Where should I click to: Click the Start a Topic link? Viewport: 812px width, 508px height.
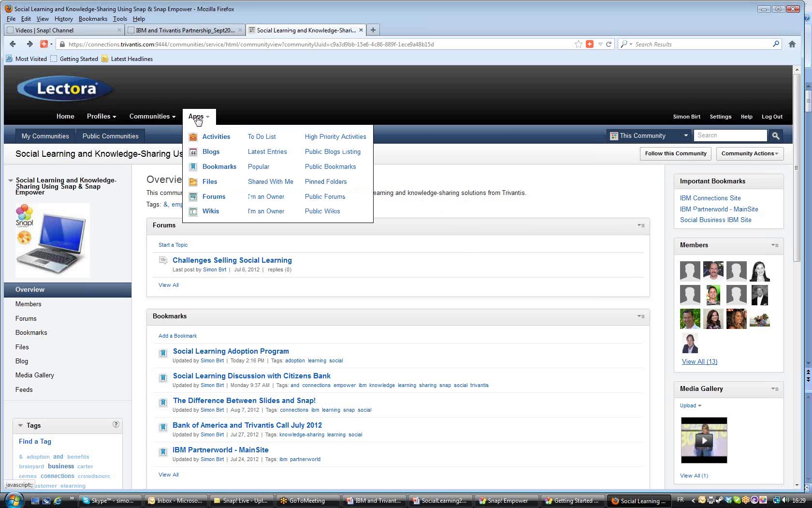tap(173, 245)
